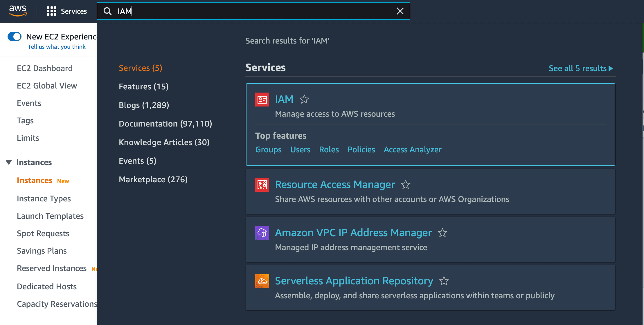This screenshot has height=325, width=644.
Task: Star the Amazon VPC IP Address Manager
Action: (442, 233)
